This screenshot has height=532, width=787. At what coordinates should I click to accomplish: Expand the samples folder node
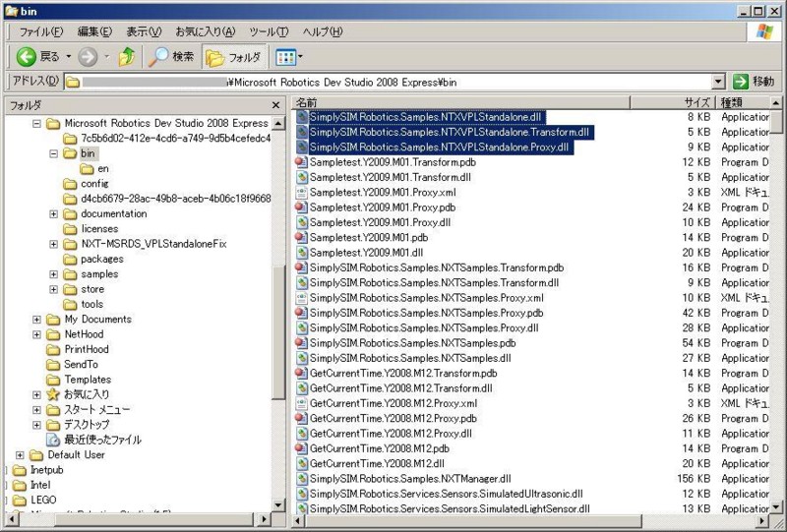(54, 274)
